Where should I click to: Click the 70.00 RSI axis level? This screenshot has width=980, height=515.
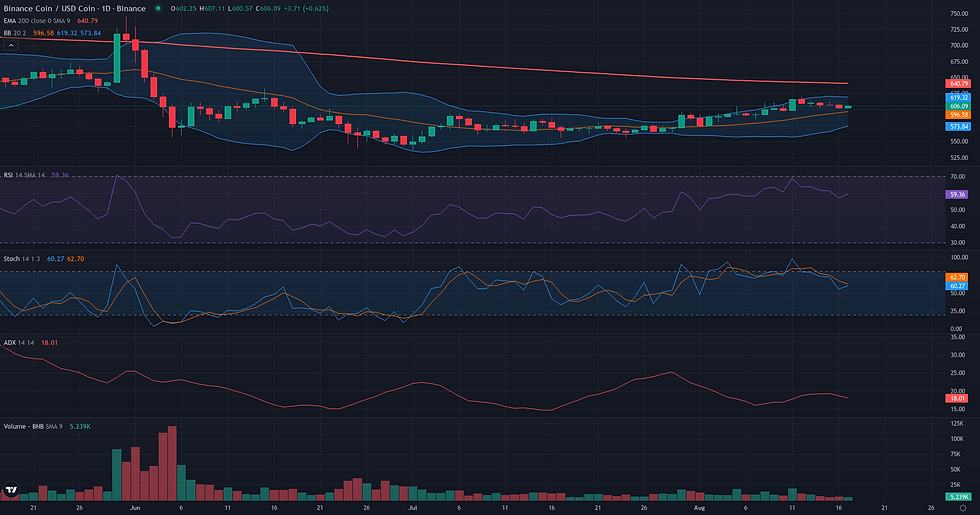pos(958,177)
